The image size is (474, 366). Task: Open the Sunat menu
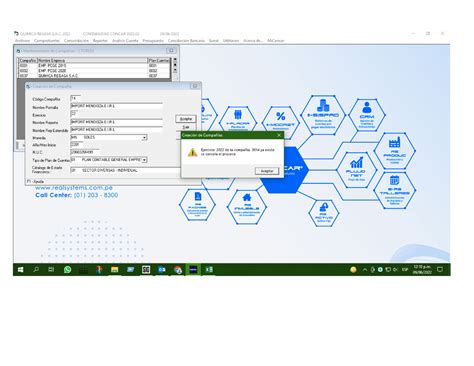214,41
